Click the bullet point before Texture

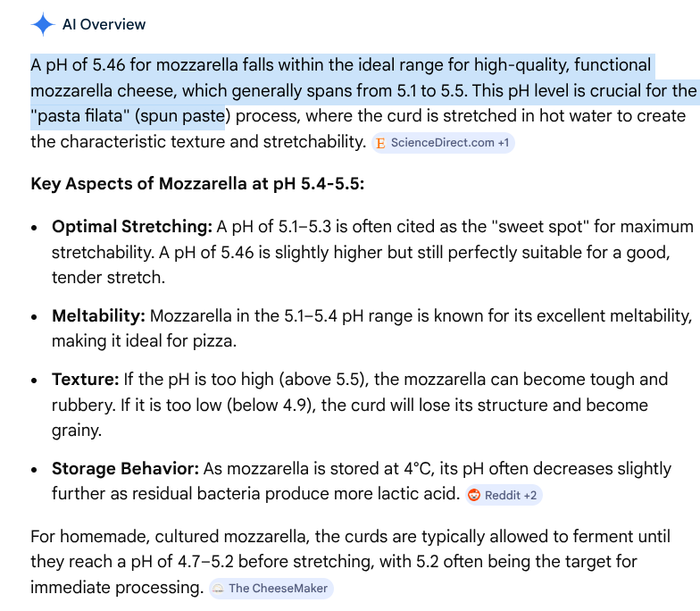[x=35, y=381]
